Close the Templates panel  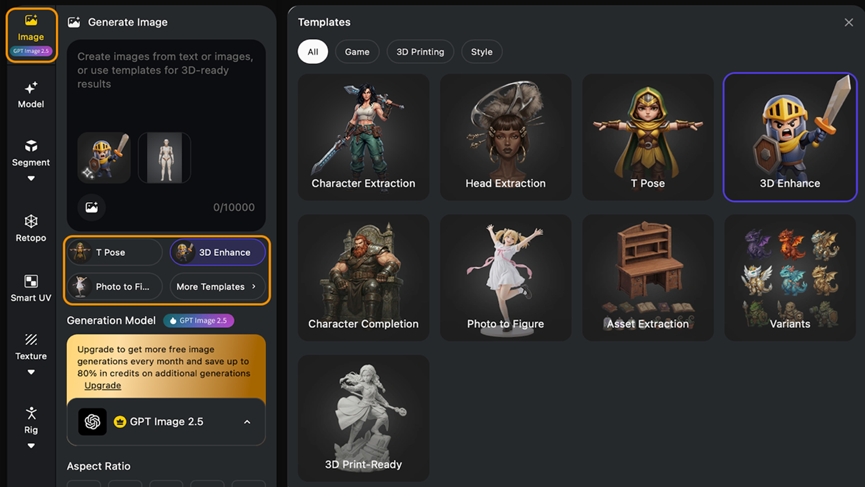click(848, 22)
